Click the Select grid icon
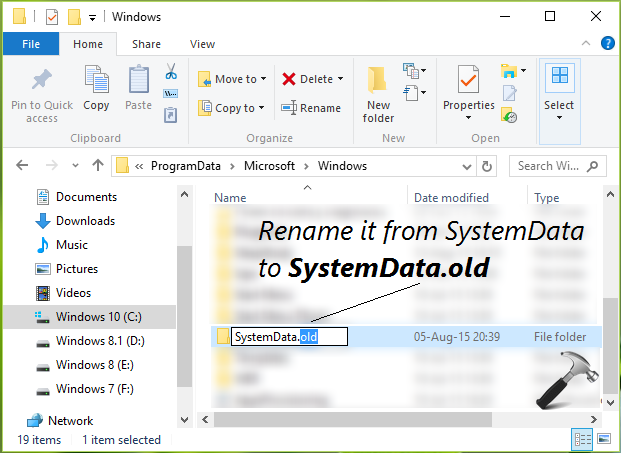Screen dimensions: 621x453 (x=560, y=75)
